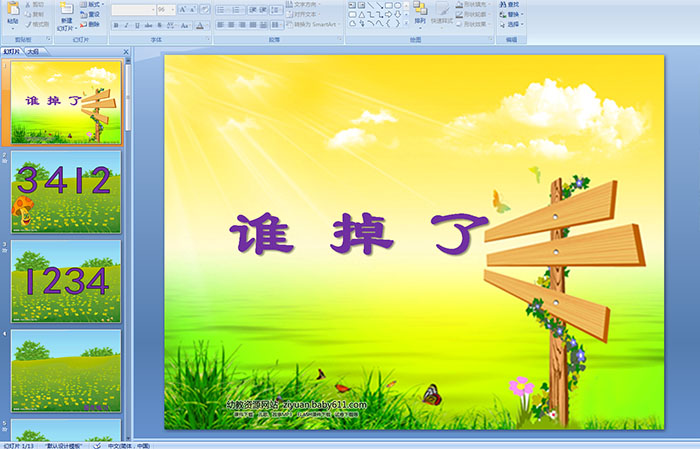Click the Reset slide (重设) icon
This screenshot has height=449, width=700.
(90, 14)
